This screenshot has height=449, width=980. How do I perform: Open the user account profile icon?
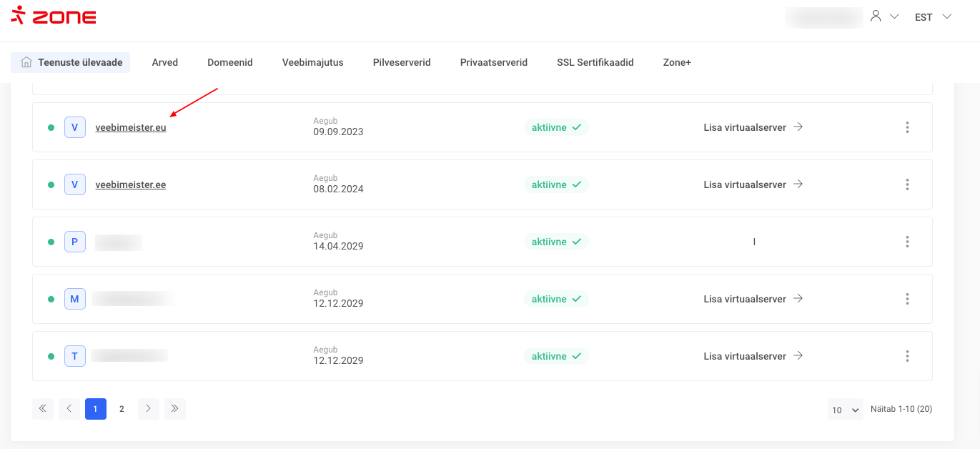[876, 16]
